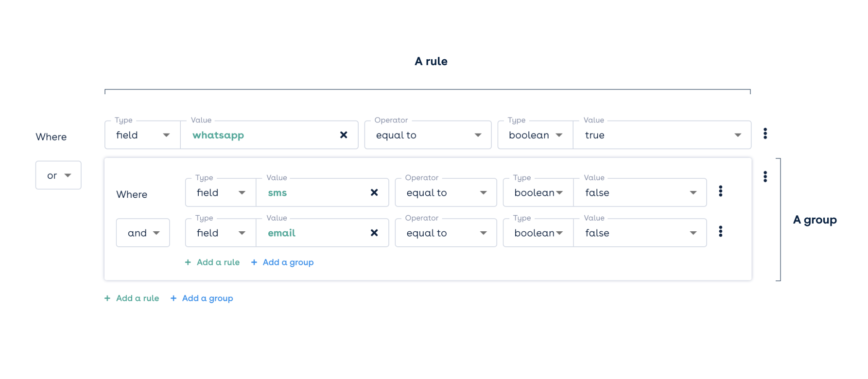Viewport: 868px width, 379px height.
Task: Open the three-dot menu for the email rule
Action: [720, 232]
